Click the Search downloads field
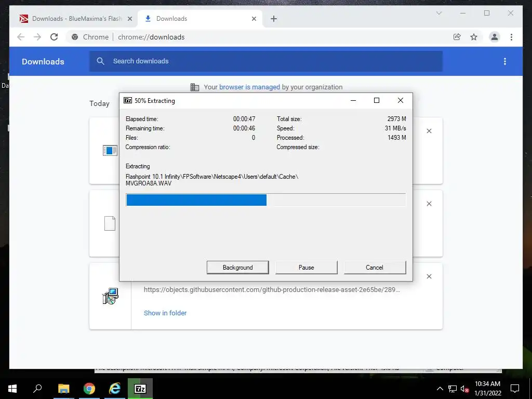This screenshot has height=399, width=532. (x=265, y=61)
